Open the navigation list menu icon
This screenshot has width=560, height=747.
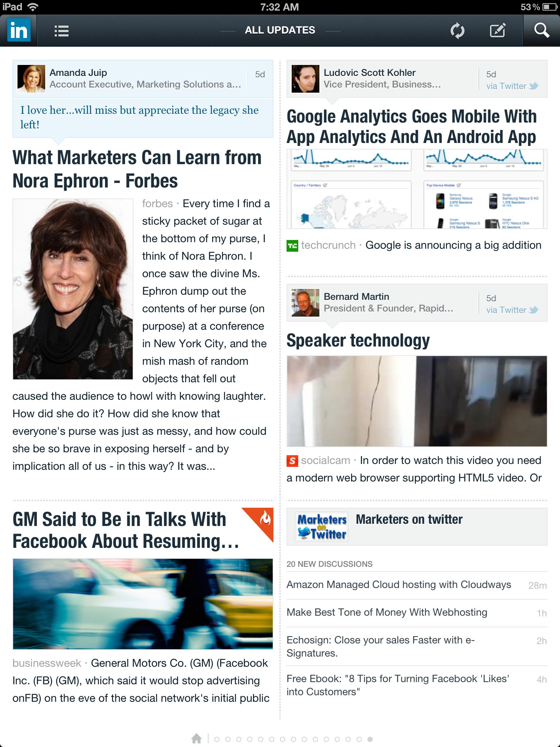61,31
